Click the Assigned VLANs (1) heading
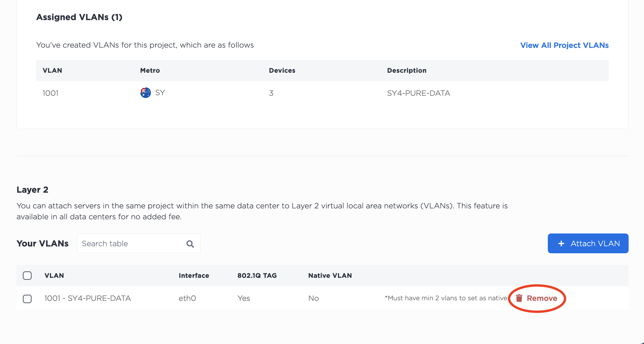Image resolution: width=644 pixels, height=344 pixels. (79, 17)
